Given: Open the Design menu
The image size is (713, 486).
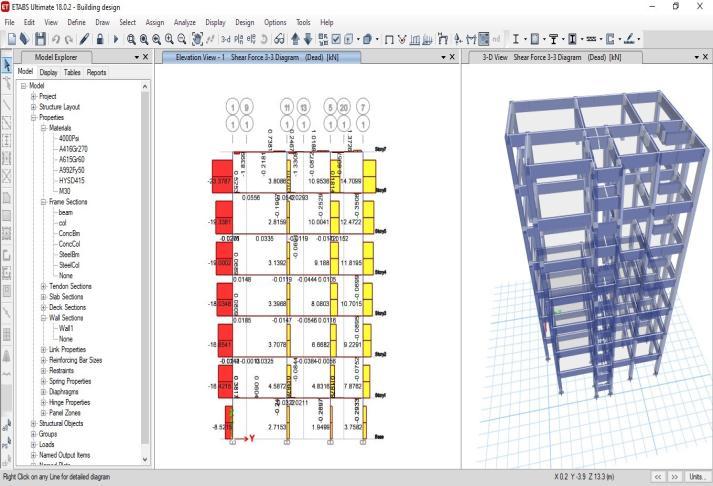Looking at the screenshot, I should click(x=245, y=22).
